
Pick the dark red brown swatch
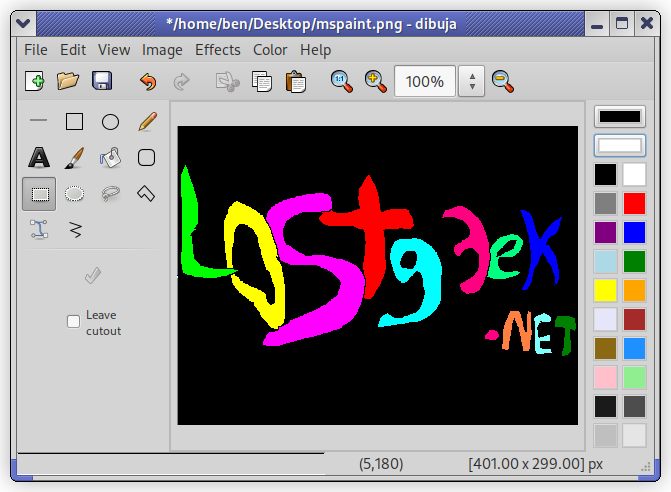click(634, 319)
